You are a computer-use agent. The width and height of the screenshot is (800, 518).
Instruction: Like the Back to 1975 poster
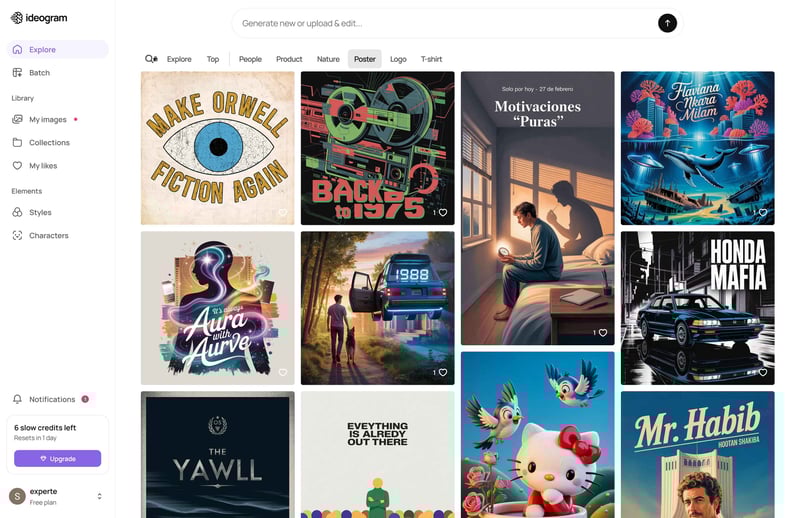coord(442,213)
